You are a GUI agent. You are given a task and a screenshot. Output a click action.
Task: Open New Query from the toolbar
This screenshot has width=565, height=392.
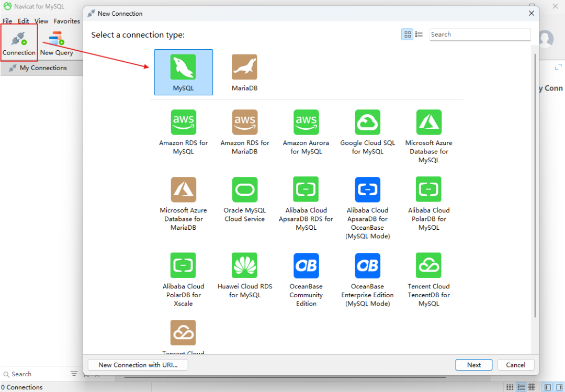[x=56, y=43]
